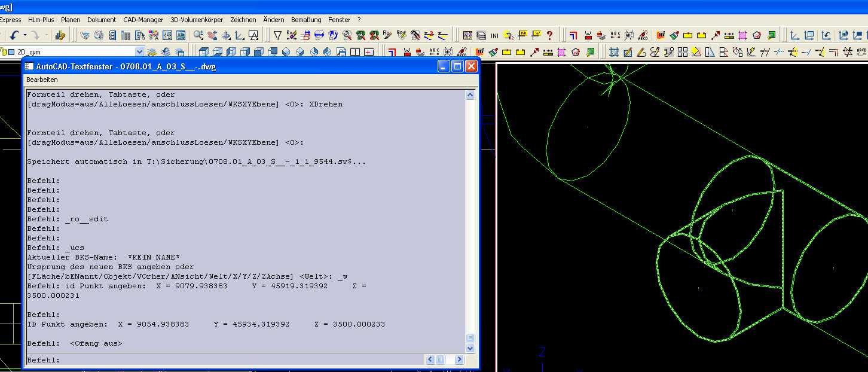The image size is (868, 372).
Task: Open the CAD-Manager menu
Action: [x=143, y=20]
